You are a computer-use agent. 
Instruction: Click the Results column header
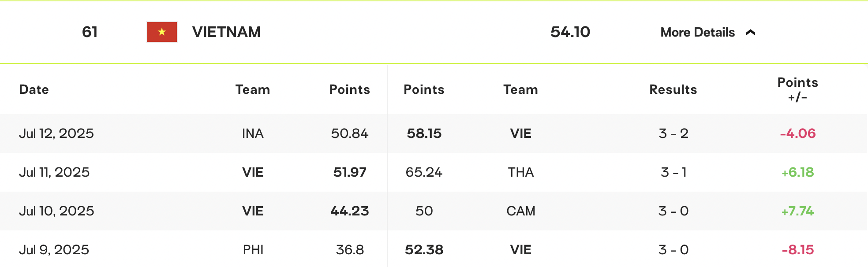click(673, 89)
